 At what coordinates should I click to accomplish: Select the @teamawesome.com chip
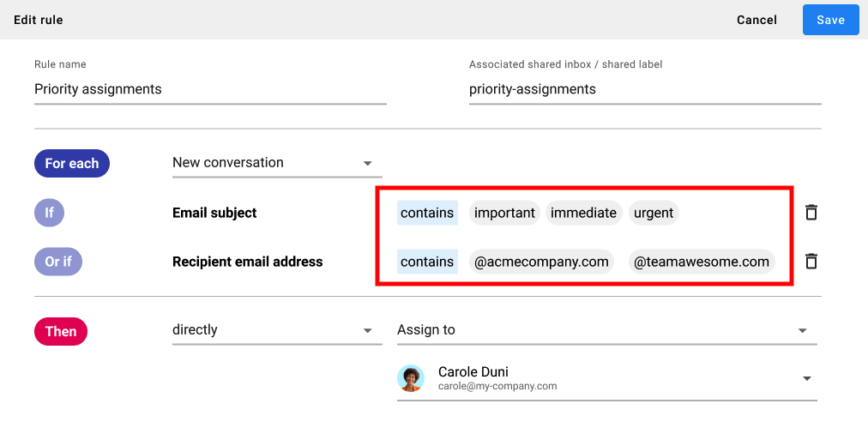[x=702, y=262]
